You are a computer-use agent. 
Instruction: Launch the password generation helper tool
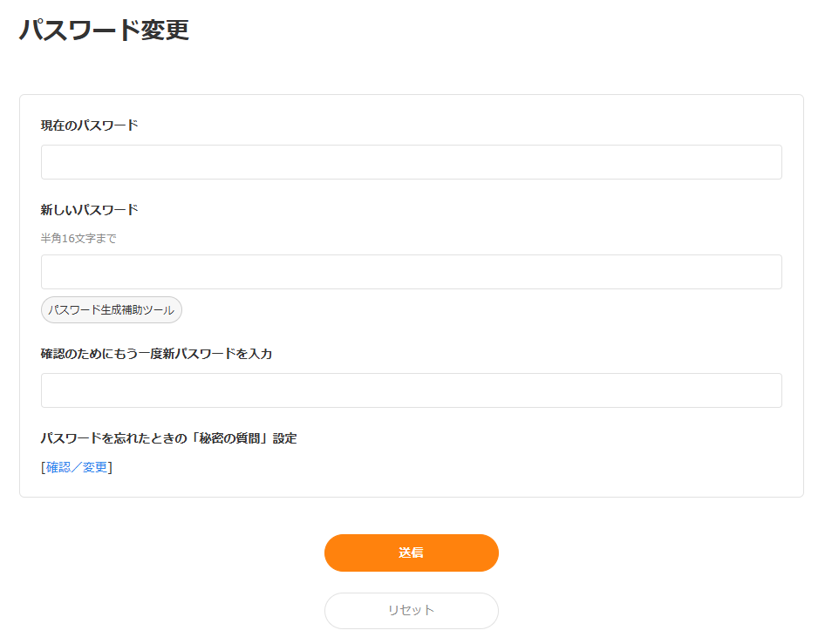pyautogui.click(x=112, y=310)
